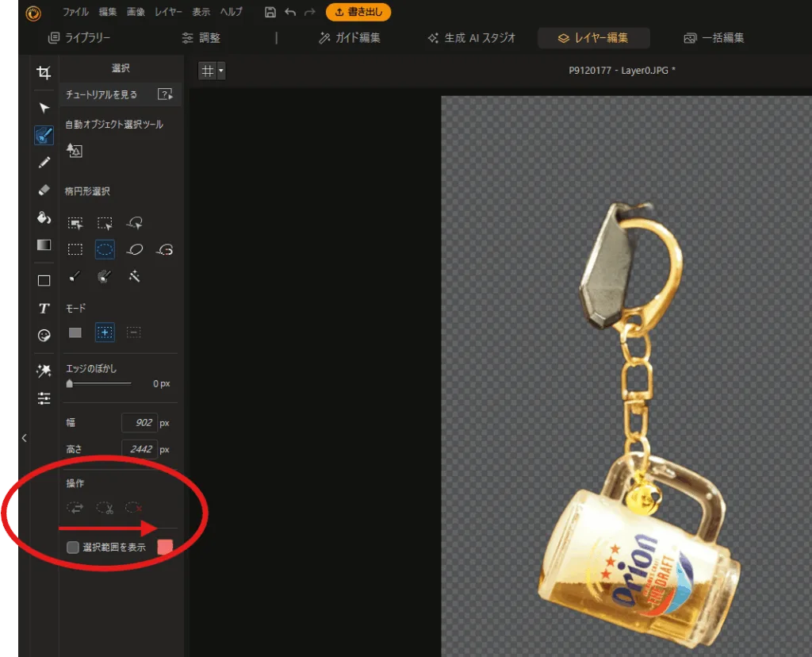Screen dimensions: 812x657
Task: Open the レイヤー menu
Action: pyautogui.click(x=168, y=12)
